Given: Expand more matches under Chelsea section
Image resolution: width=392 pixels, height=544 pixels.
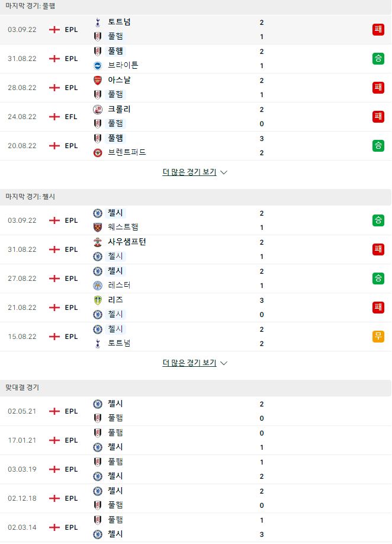Looking at the screenshot, I should pyautogui.click(x=189, y=363).
